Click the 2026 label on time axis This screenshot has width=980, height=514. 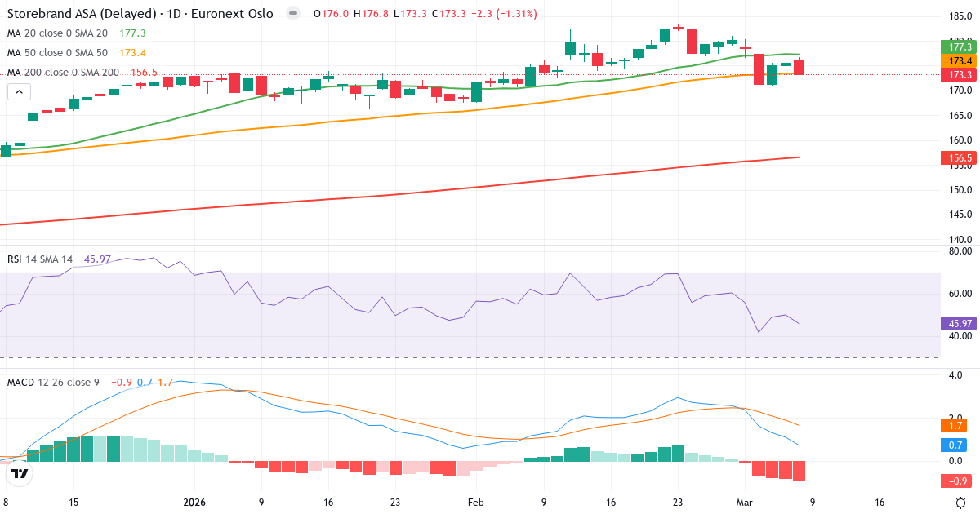click(x=194, y=503)
